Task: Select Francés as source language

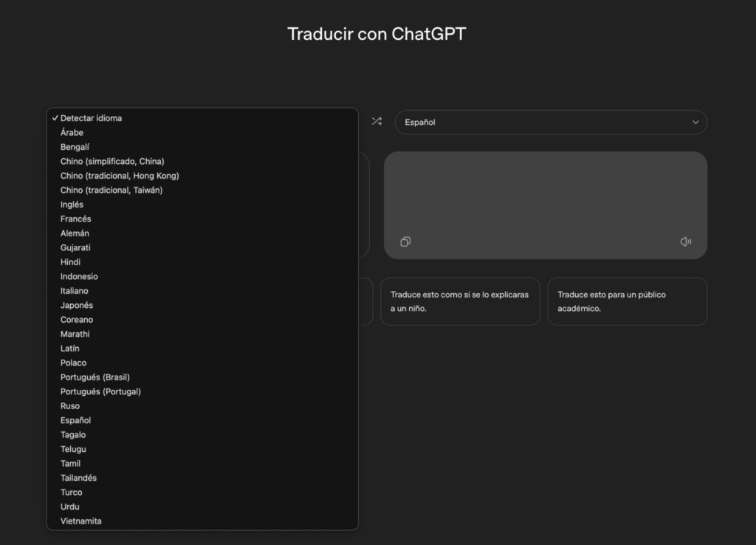Action: coord(75,219)
